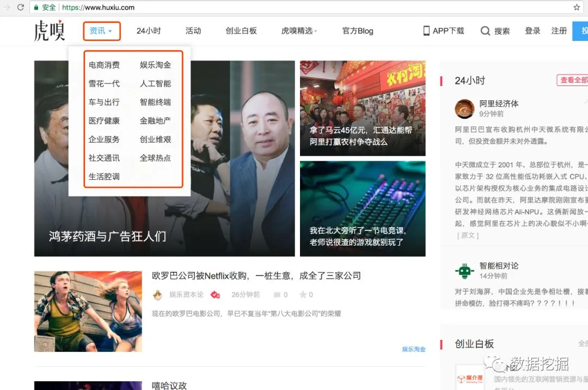This screenshot has width=588, height=390.
Task: Click the 虎嗅 site logo
Action: pyautogui.click(x=49, y=31)
